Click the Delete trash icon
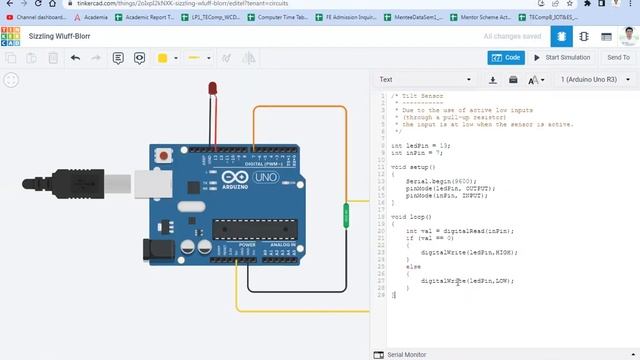The width and height of the screenshot is (640, 360). [53, 58]
